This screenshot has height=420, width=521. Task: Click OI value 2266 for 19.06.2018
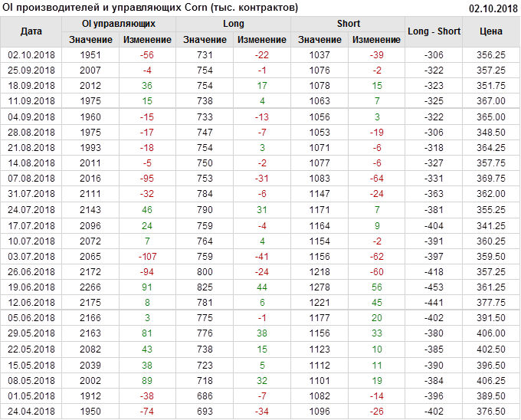(x=90, y=287)
